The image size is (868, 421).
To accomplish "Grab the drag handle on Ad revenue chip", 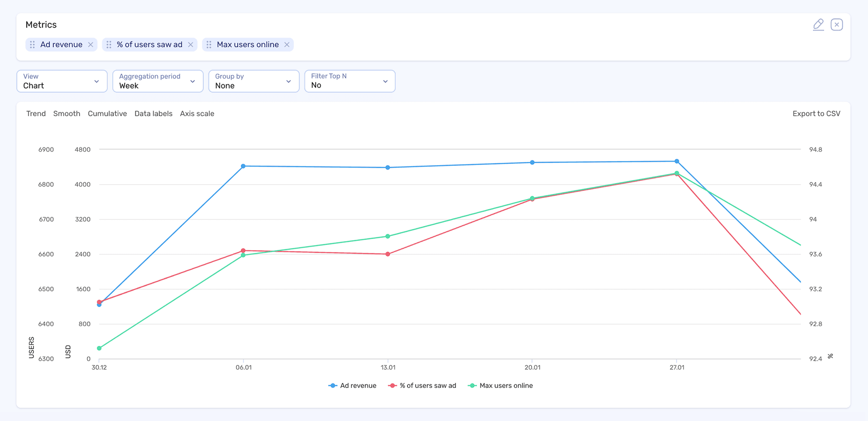I will 32,44.
